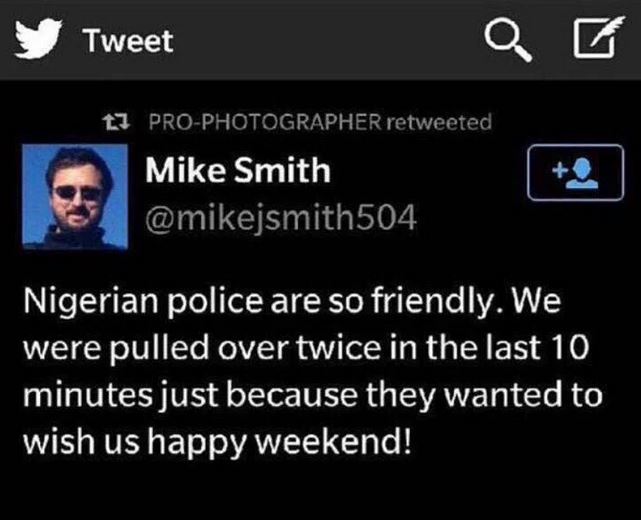Screen dimensions: 641x520
Task: Click empty header space left of search
Action: pos(330,40)
